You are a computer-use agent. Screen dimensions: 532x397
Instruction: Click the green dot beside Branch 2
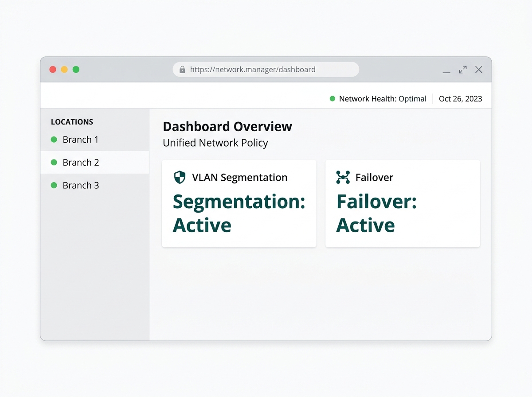(x=54, y=163)
